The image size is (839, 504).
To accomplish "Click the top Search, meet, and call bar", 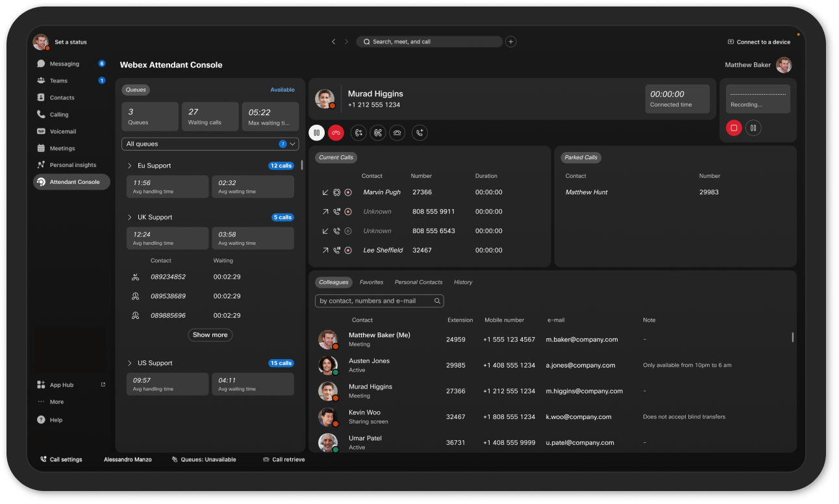I will (x=429, y=42).
